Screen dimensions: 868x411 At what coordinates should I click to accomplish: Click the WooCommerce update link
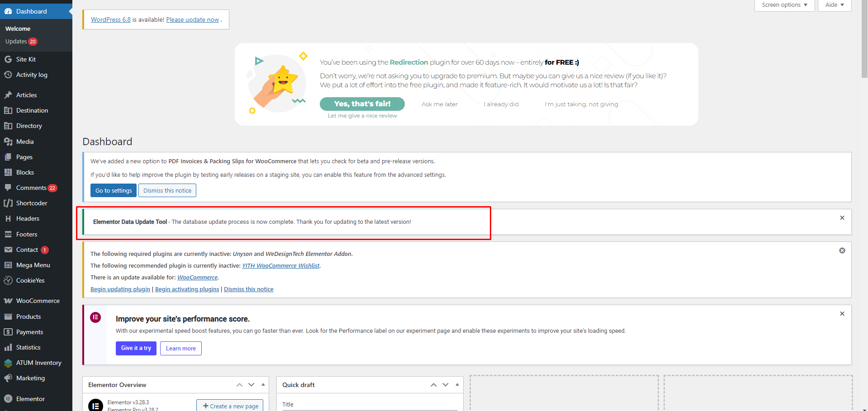tap(197, 278)
